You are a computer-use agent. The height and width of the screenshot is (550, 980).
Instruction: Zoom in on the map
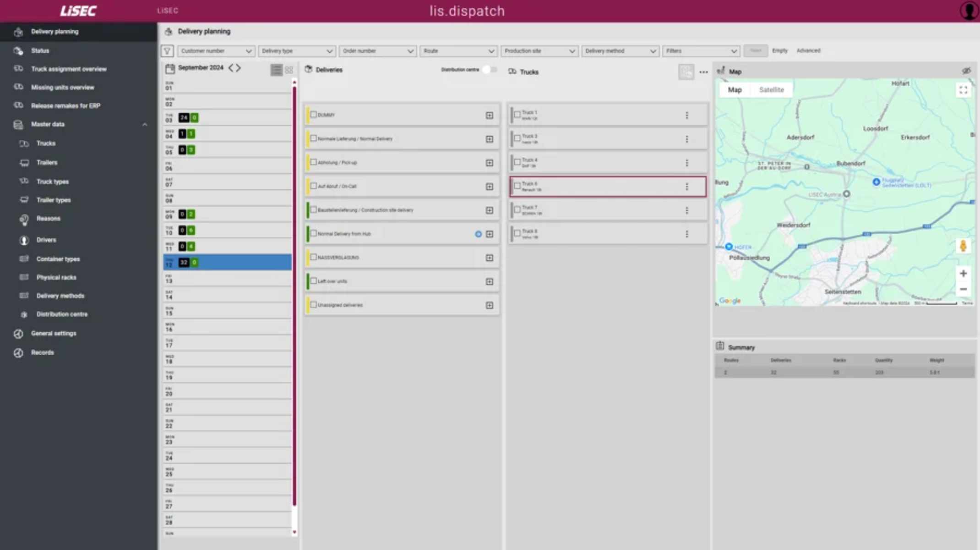click(963, 274)
